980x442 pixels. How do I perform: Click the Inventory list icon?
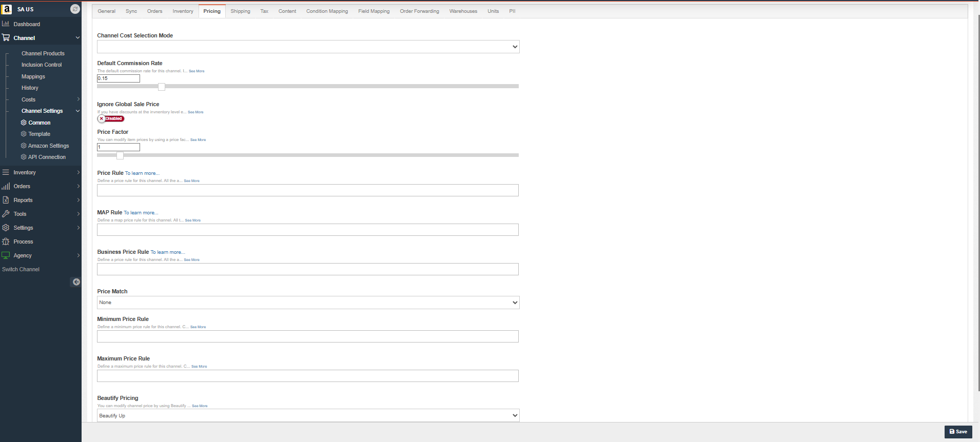coord(6,172)
